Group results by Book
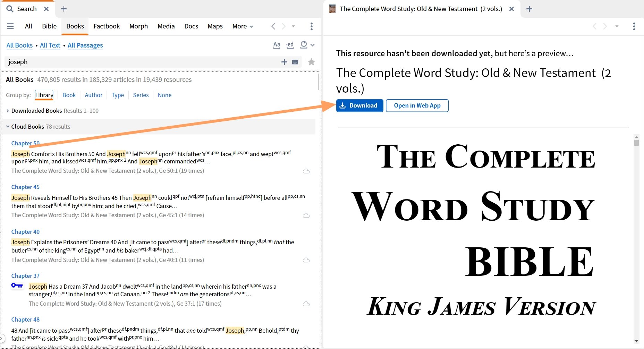Screen dimensions: 644x349 coord(69,95)
